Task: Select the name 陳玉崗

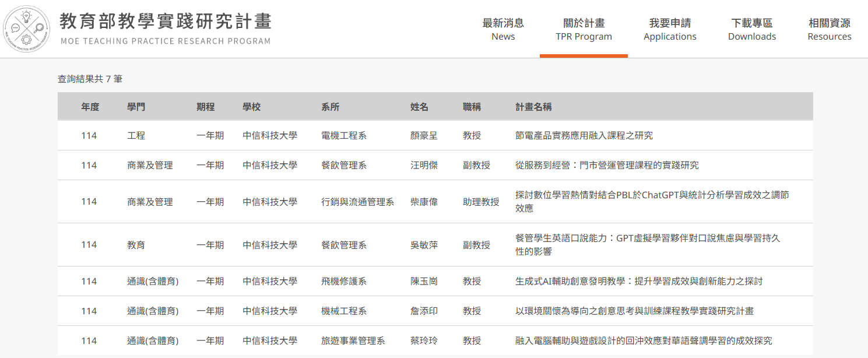Action: point(424,281)
